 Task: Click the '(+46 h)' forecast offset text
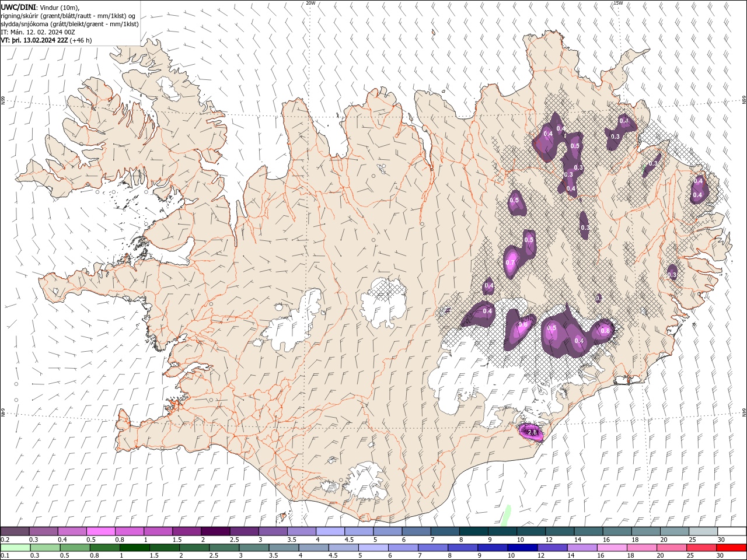tap(81, 40)
